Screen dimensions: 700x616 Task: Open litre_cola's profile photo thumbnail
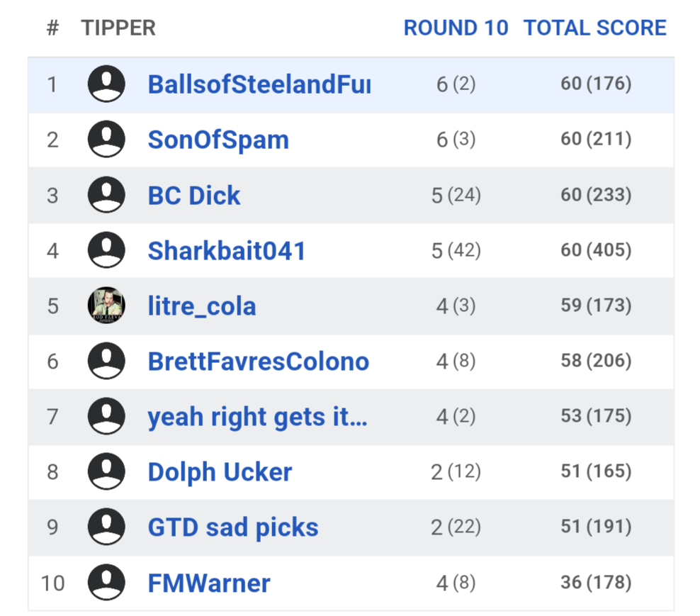106,306
